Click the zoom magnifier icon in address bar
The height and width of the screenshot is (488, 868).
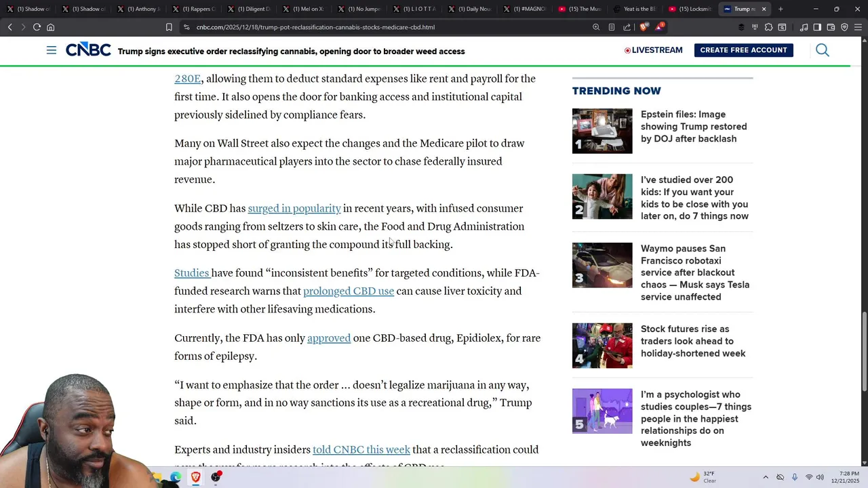[x=596, y=27]
